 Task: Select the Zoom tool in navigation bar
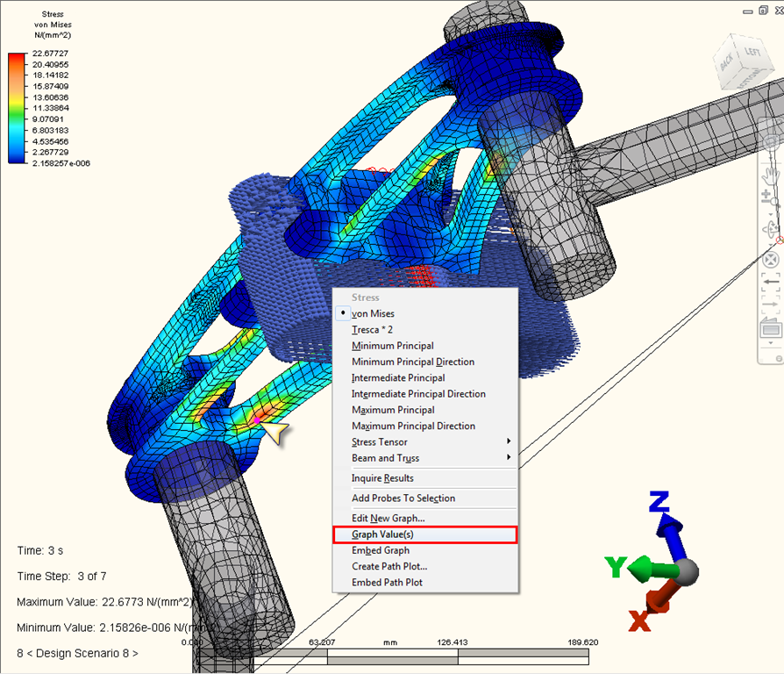pyautogui.click(x=769, y=197)
